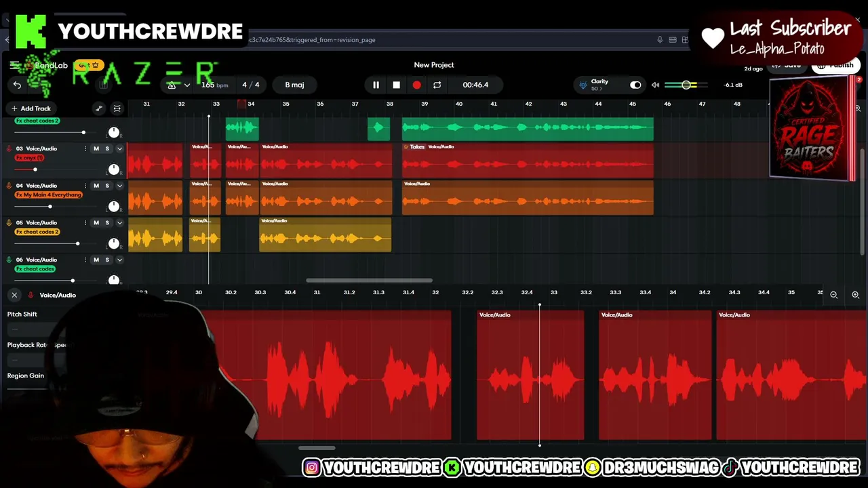Image resolution: width=868 pixels, height=488 pixels.
Task: Open the track 05 three-dot options menu
Action: coord(85,223)
